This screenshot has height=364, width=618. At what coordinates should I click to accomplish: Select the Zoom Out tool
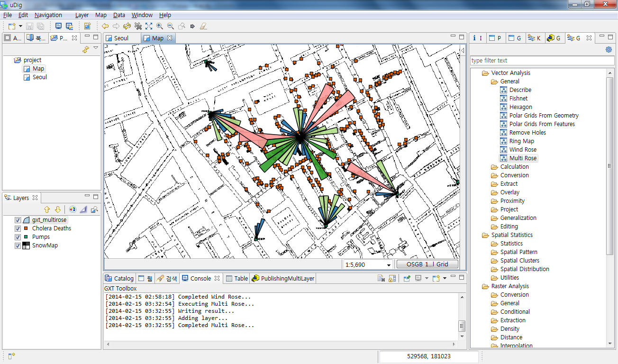[170, 26]
